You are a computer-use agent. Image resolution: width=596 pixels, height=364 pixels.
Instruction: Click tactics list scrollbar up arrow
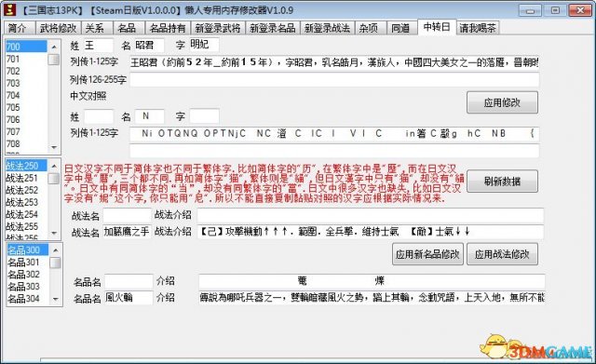(54, 166)
